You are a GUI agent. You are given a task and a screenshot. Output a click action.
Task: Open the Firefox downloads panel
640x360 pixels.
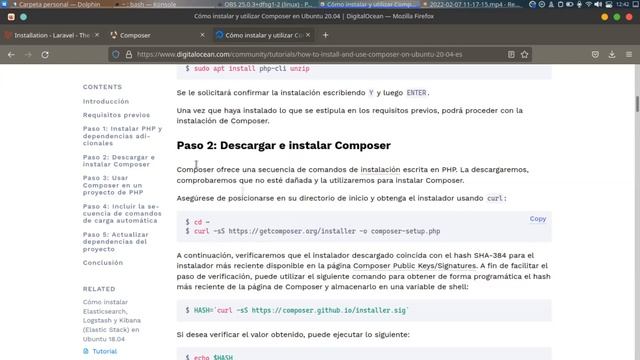click(612, 54)
